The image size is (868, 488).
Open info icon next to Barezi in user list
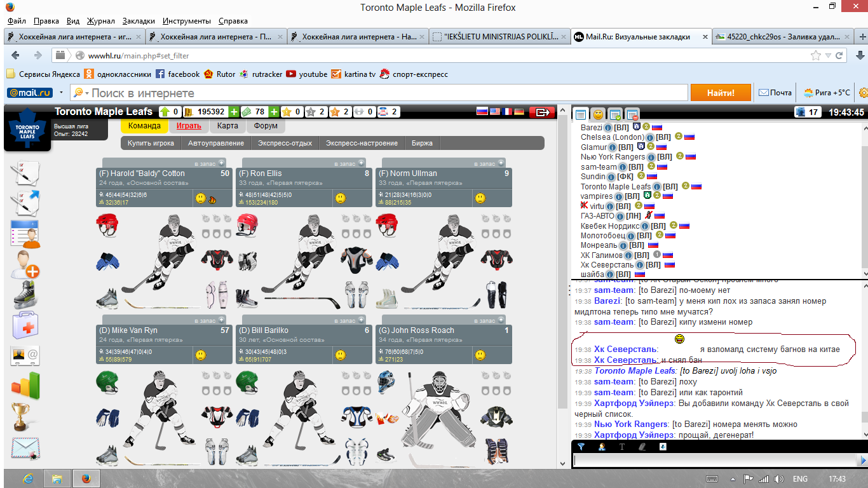pyautogui.click(x=608, y=128)
